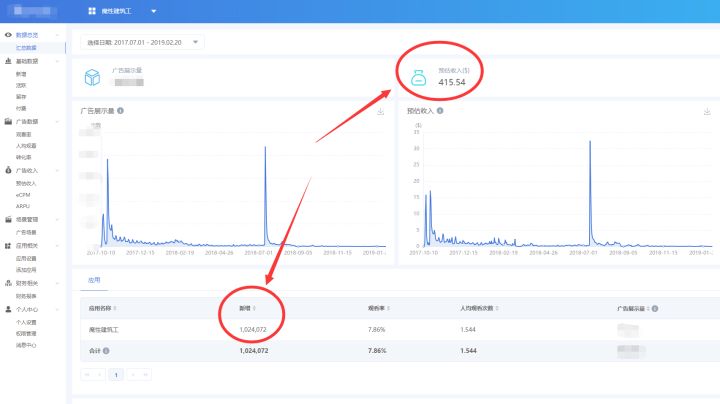Open the 新增 page in the sidebar
The image size is (720, 404).
tap(21, 74)
